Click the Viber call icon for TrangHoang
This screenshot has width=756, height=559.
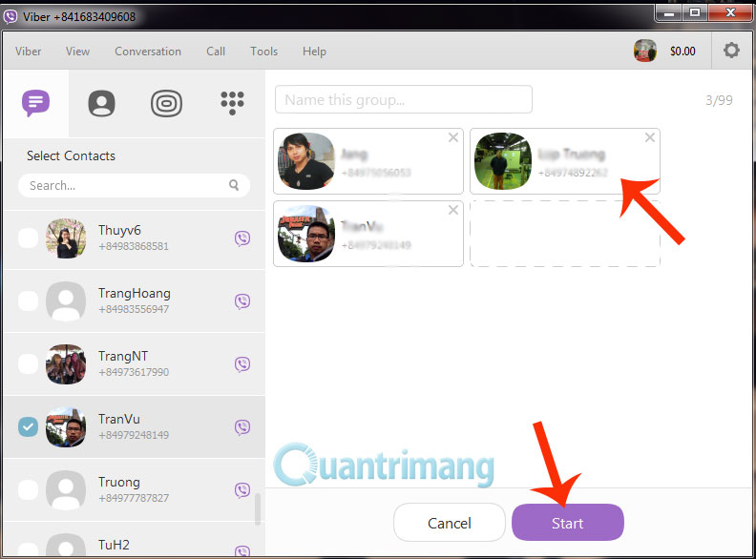pos(242,301)
